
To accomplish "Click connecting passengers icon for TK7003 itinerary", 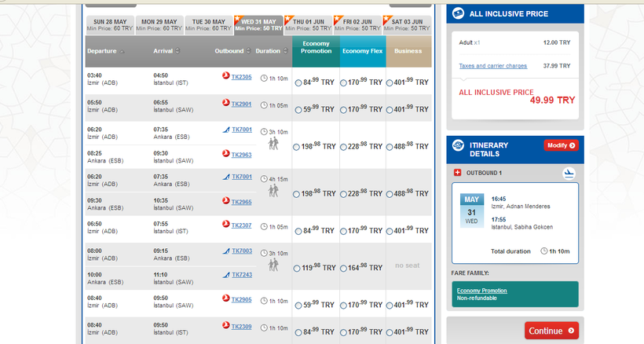I will point(273,265).
